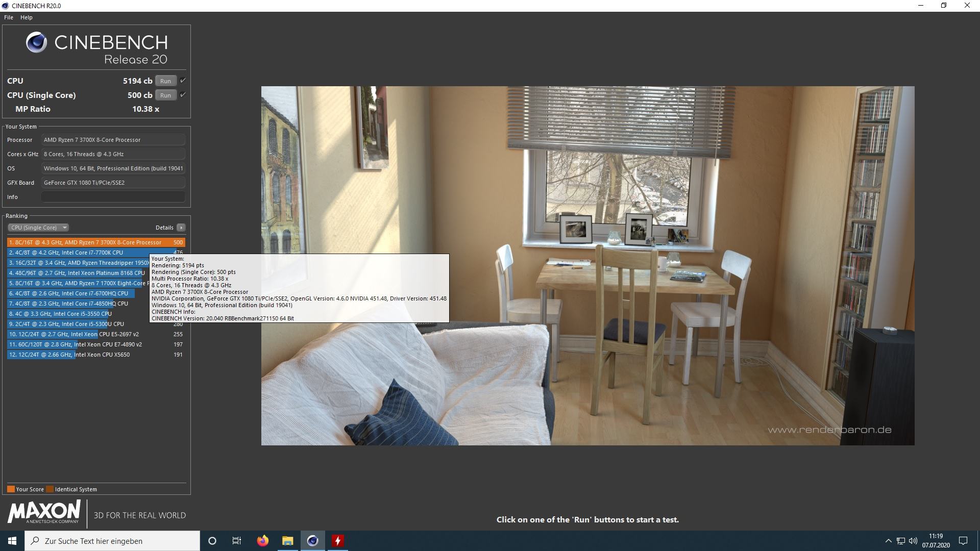The height and width of the screenshot is (551, 980).
Task: Open Task View on the taskbar
Action: click(237, 541)
